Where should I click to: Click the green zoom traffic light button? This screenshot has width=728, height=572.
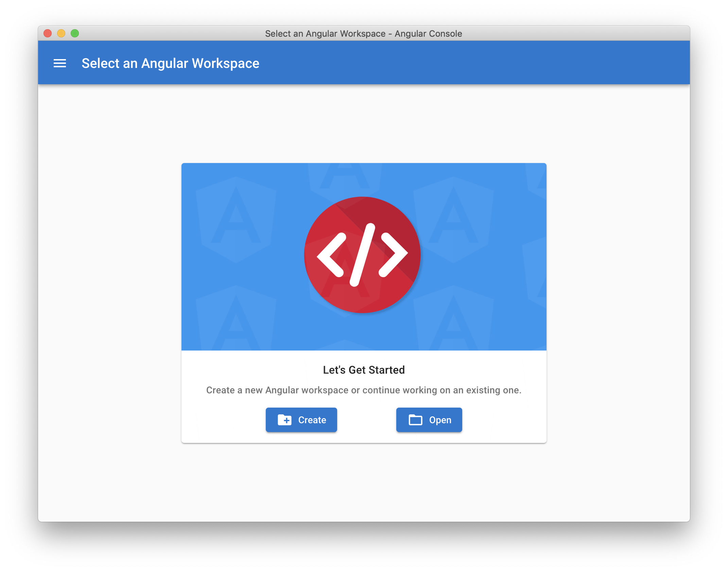(x=74, y=33)
